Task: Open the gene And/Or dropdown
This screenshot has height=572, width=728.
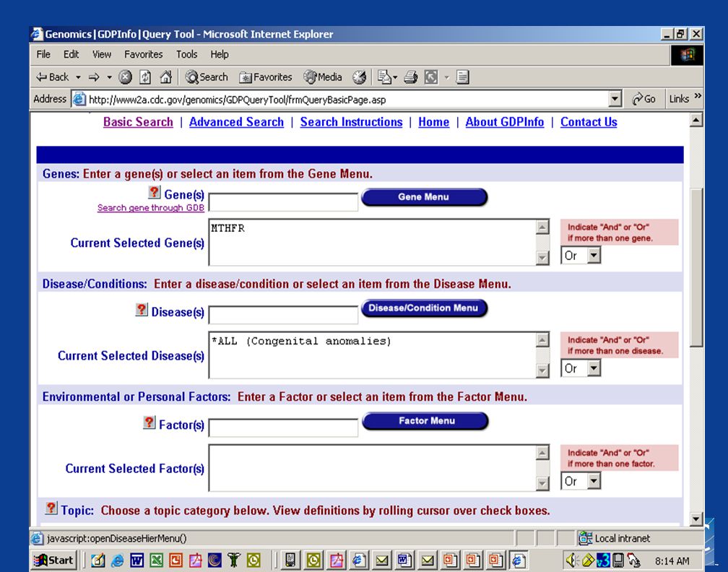Action: pos(581,256)
